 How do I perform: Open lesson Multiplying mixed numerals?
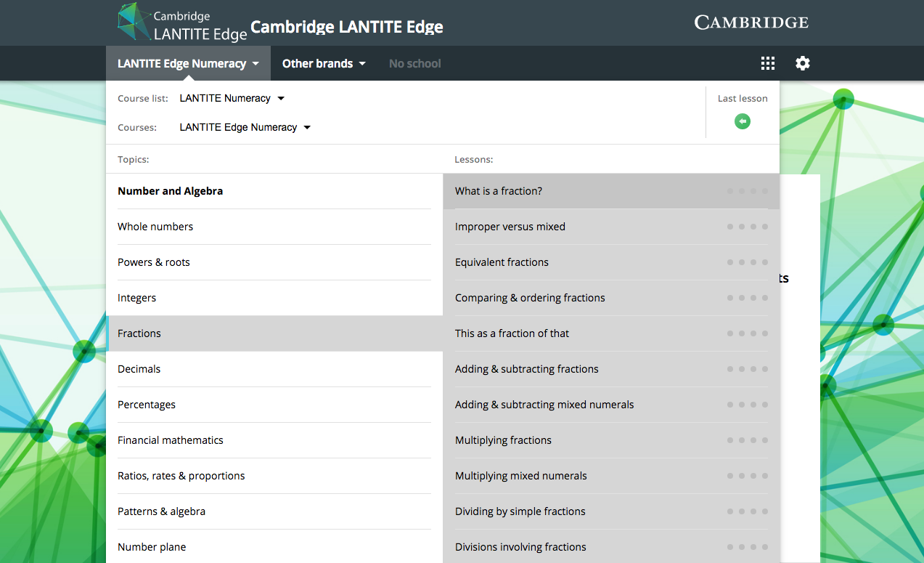[x=611, y=476]
